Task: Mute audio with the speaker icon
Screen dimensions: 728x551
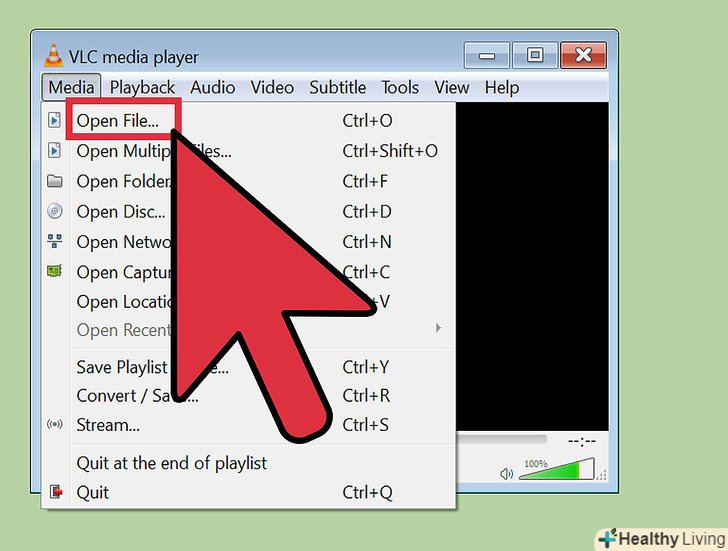Action: (507, 474)
